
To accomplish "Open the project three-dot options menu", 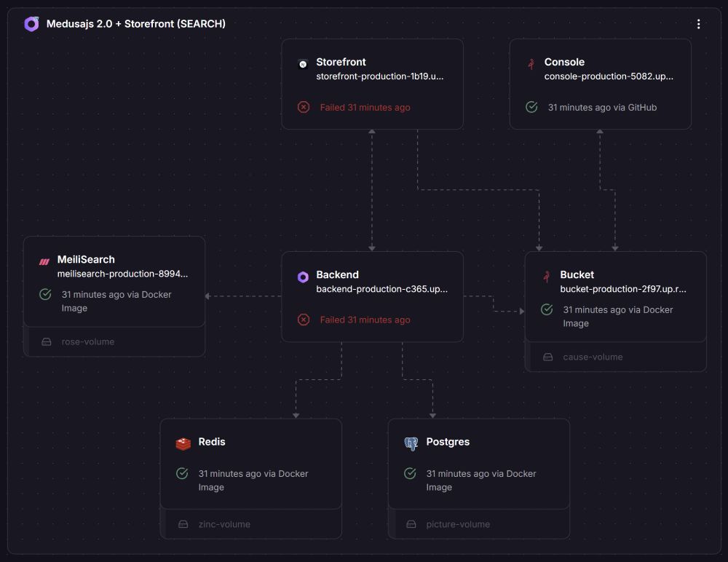I will coord(698,24).
